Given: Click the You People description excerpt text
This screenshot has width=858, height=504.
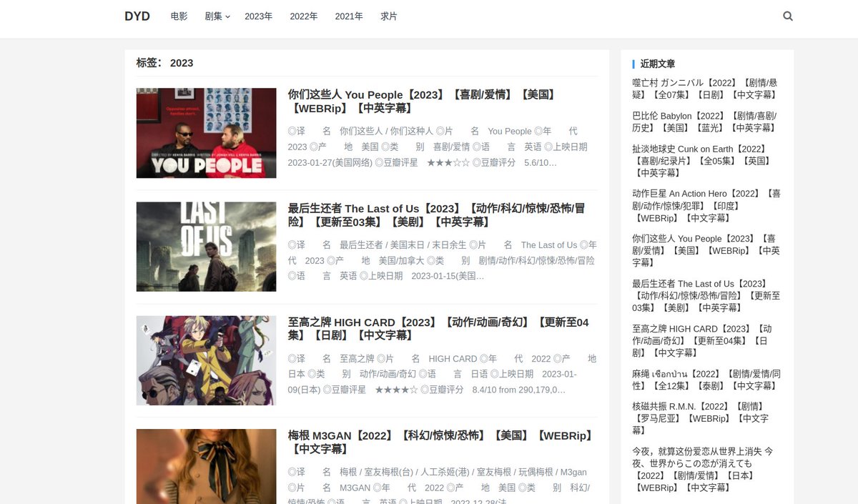Looking at the screenshot, I should tap(438, 147).
